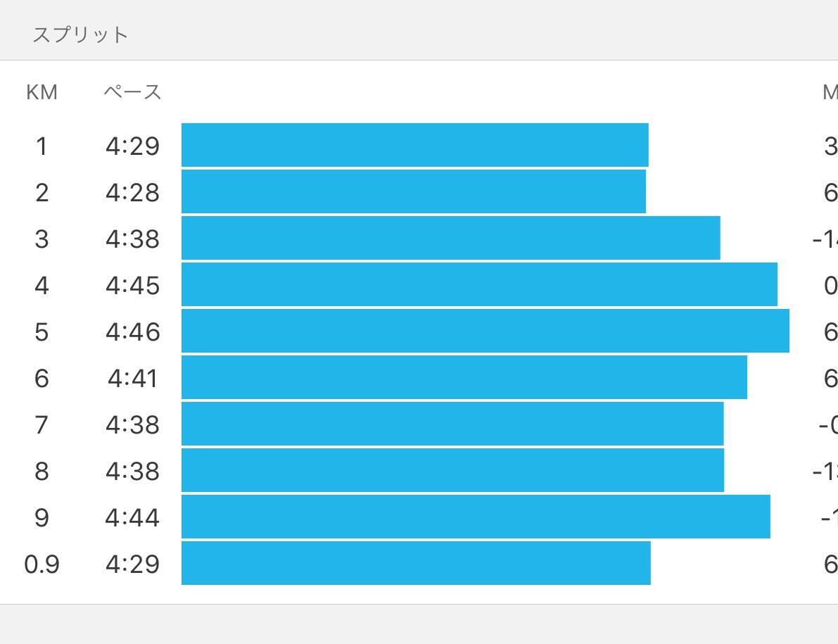Select the kilometer 3 split bar

point(450,238)
